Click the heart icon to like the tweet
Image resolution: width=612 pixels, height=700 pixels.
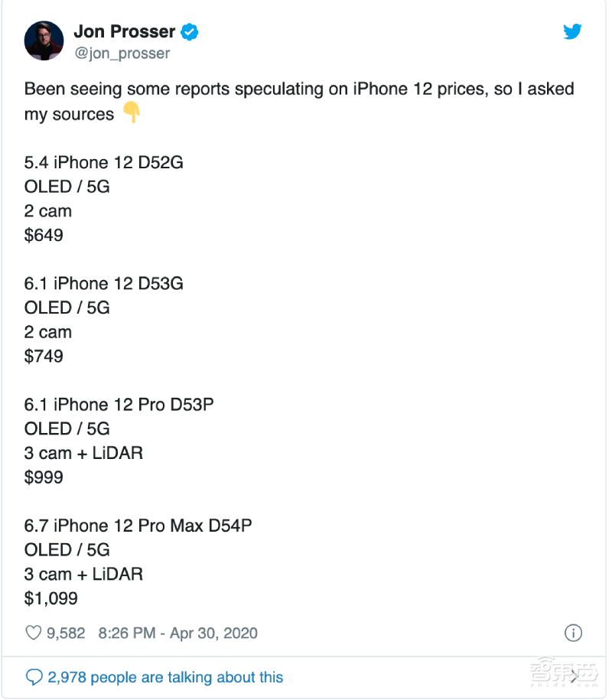[x=33, y=633]
